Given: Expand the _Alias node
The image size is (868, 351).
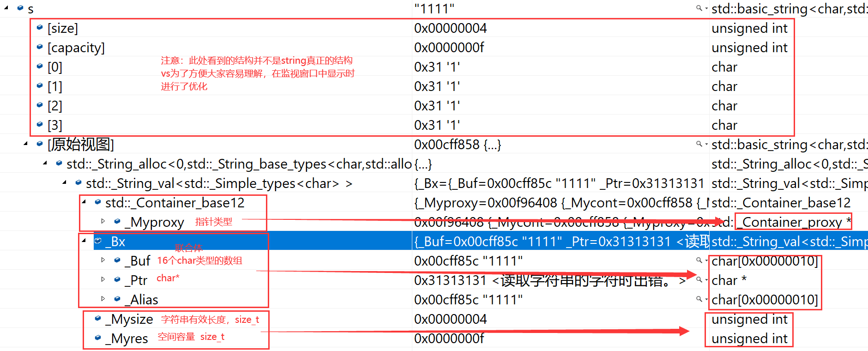Looking at the screenshot, I should coord(103,299).
